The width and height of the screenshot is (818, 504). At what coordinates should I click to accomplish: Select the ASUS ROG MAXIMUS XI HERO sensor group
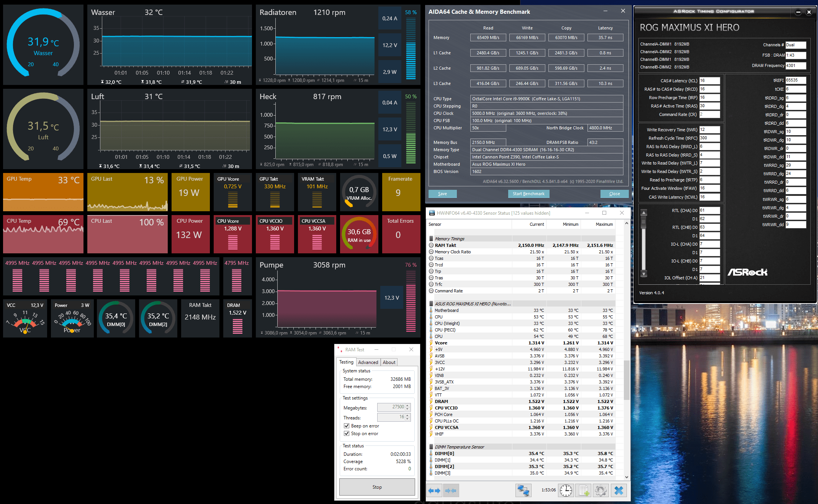(x=473, y=304)
